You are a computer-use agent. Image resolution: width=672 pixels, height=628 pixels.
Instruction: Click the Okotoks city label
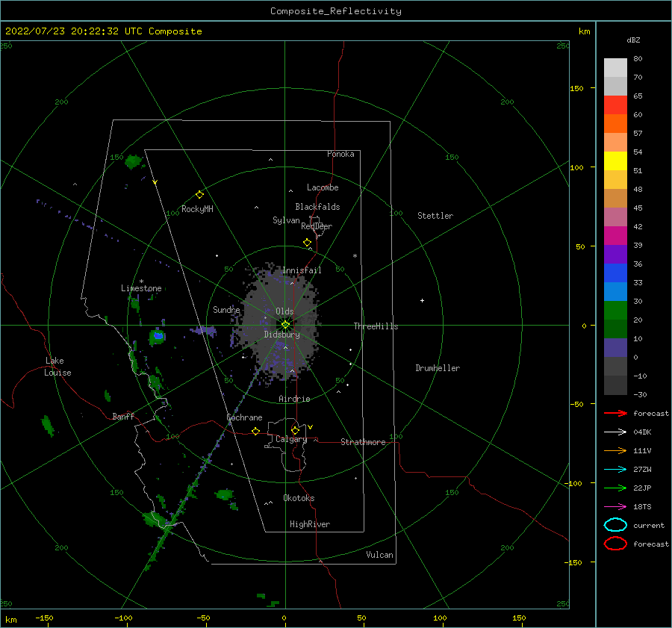(x=299, y=498)
